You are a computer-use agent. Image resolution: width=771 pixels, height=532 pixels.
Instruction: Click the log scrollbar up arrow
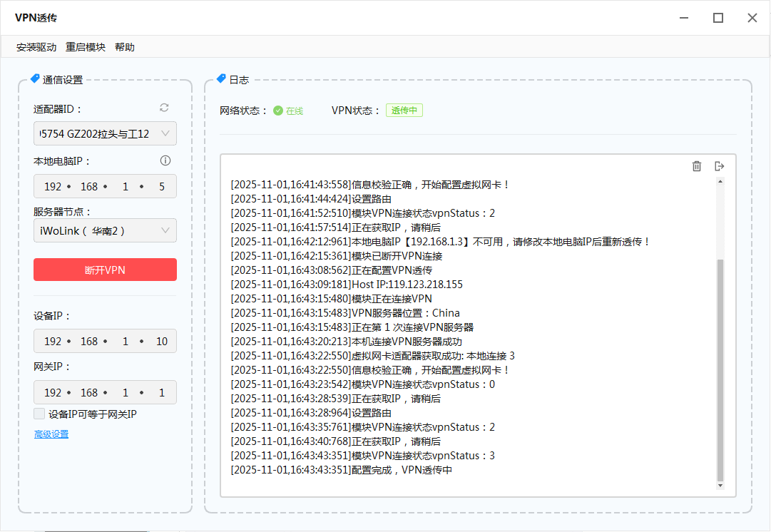(x=720, y=181)
